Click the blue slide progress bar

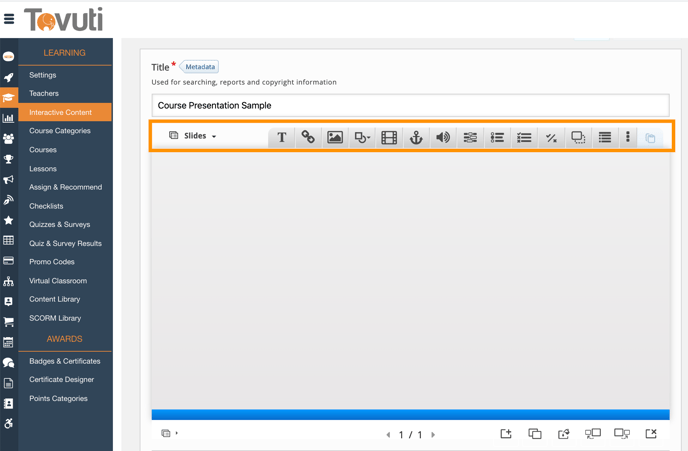(410, 414)
